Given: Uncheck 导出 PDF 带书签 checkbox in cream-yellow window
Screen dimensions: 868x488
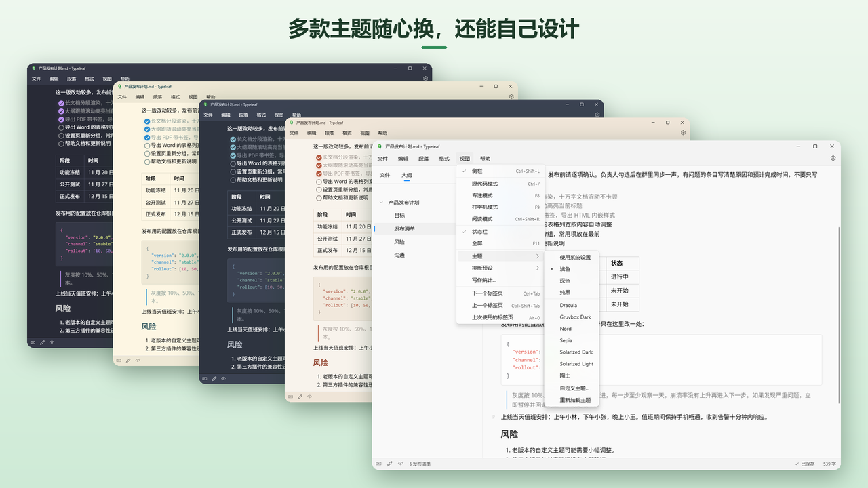Looking at the screenshot, I should point(147,137).
